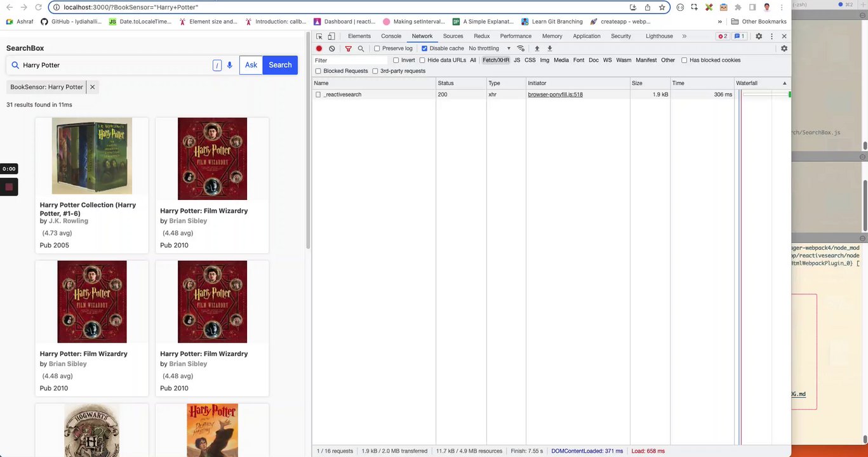
Task: Click the share page icon in address bar
Action: tap(648, 7)
